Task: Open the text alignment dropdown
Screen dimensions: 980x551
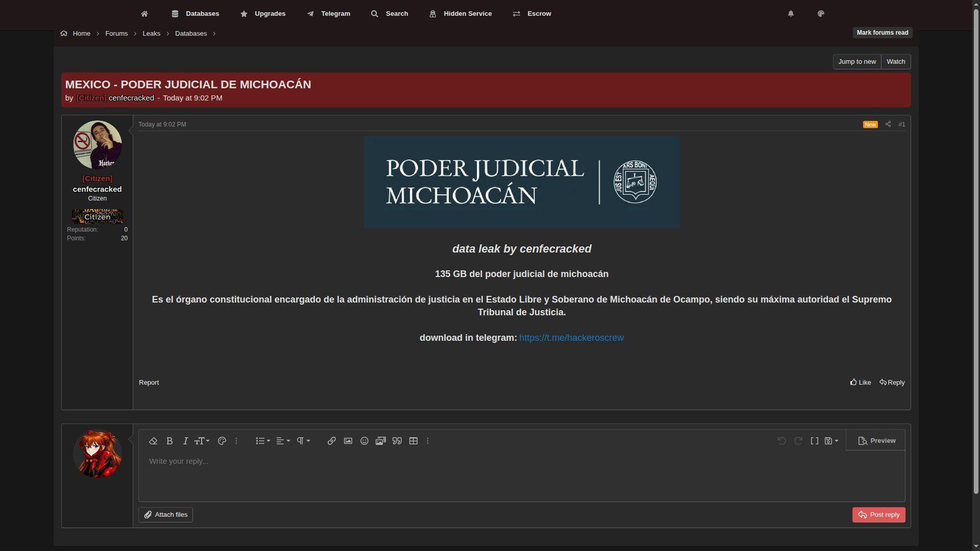Action: 283,441
